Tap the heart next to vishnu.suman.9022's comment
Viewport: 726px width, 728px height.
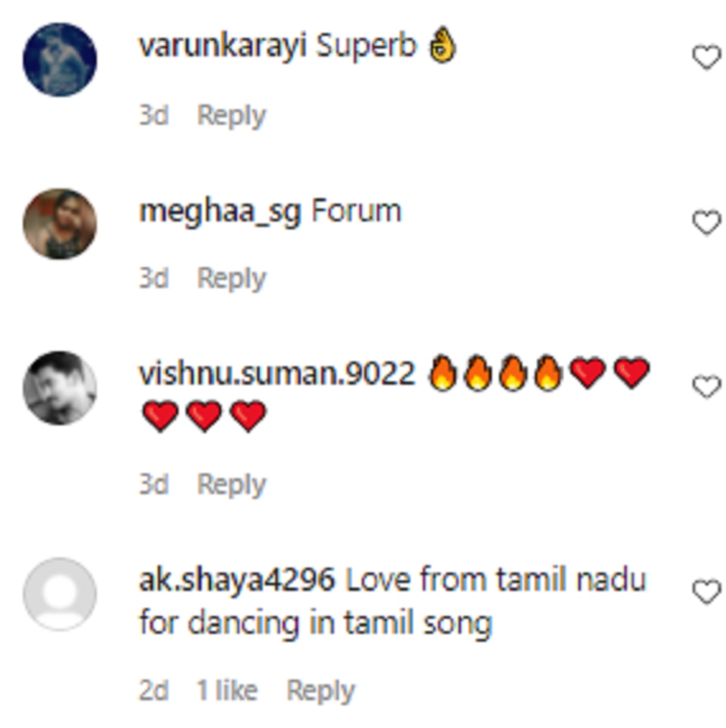pyautogui.click(x=706, y=386)
